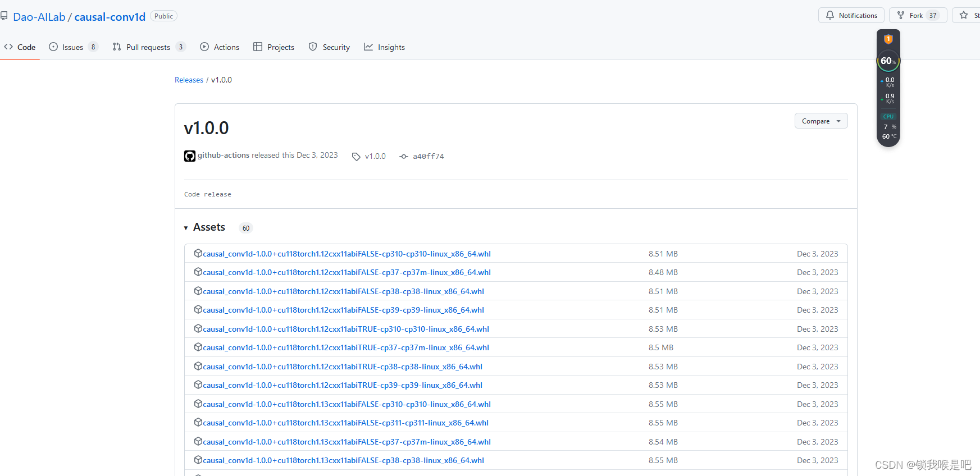Click the orange shield icon in floating widget

[888, 39]
